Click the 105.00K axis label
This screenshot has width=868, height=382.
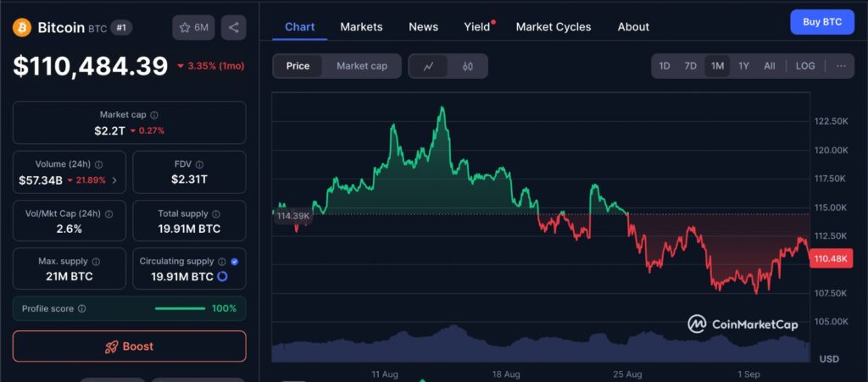click(832, 321)
